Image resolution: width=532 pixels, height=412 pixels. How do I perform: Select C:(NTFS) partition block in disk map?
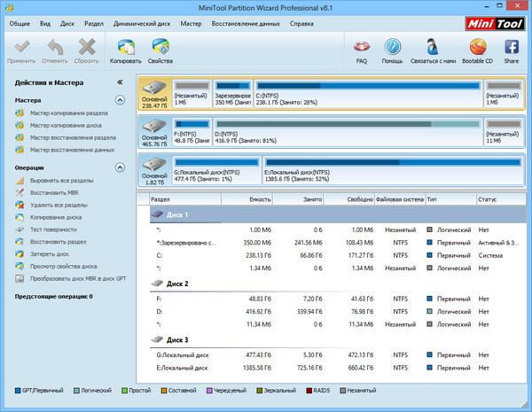tap(369, 94)
